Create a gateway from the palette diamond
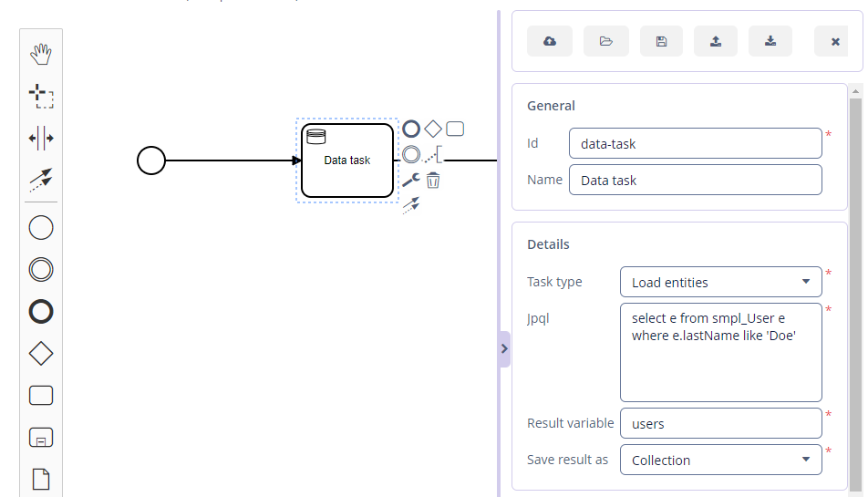This screenshot has width=868, height=497. pyautogui.click(x=41, y=354)
